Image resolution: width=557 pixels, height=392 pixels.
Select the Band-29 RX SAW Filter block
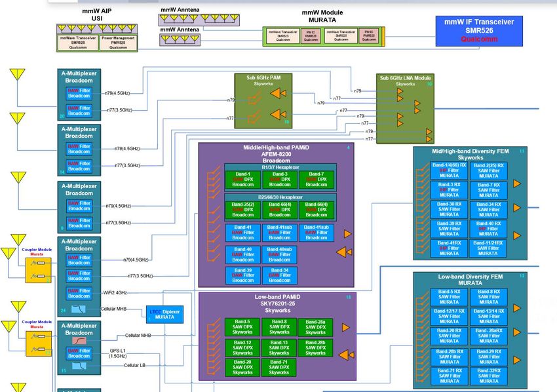[x=488, y=357]
